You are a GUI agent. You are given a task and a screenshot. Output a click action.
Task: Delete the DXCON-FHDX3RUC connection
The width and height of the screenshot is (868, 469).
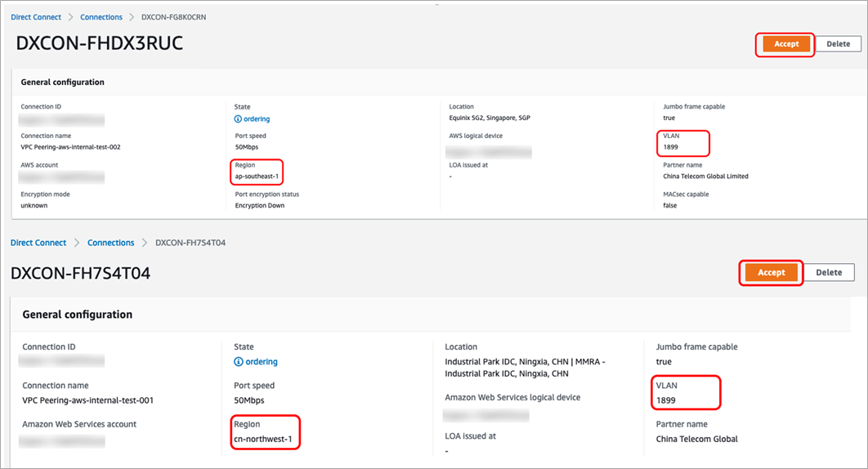coord(838,44)
